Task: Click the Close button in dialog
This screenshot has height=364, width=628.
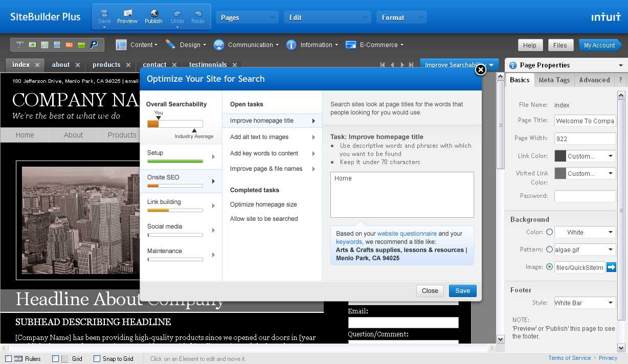Action: coord(430,291)
